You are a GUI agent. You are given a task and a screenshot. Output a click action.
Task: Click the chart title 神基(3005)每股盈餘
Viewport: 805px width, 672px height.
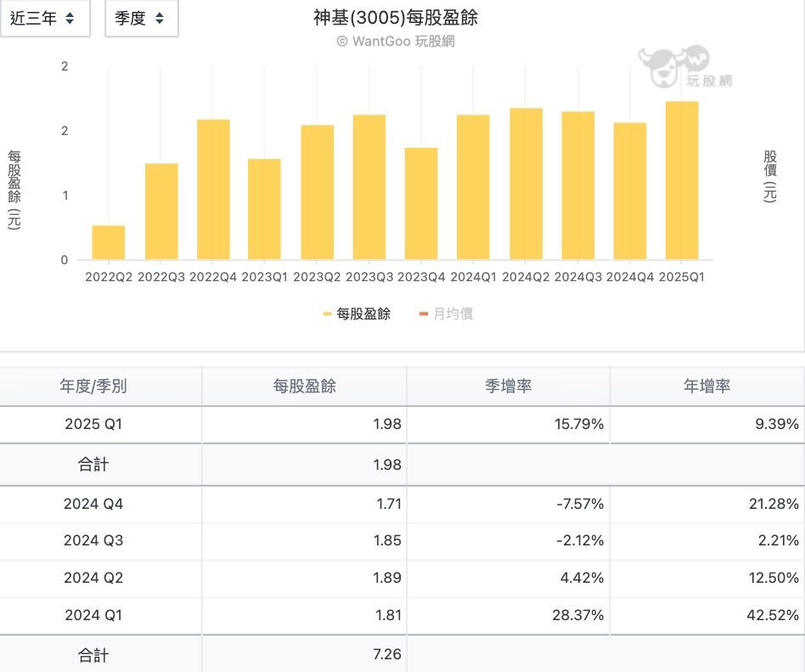pos(396,18)
